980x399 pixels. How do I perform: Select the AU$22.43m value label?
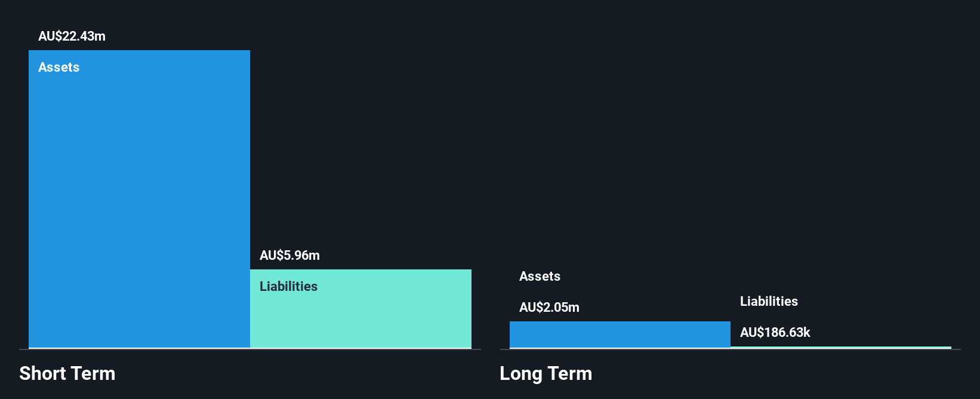[72, 36]
